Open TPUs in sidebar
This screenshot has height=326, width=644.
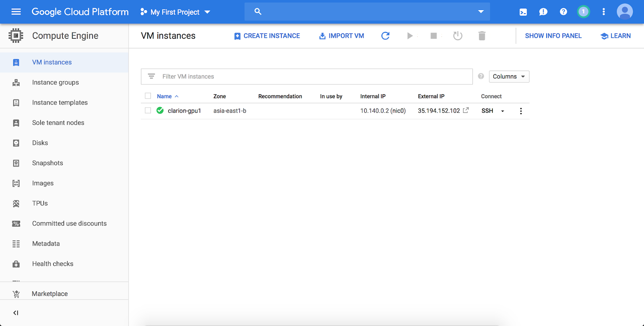[x=64, y=203]
